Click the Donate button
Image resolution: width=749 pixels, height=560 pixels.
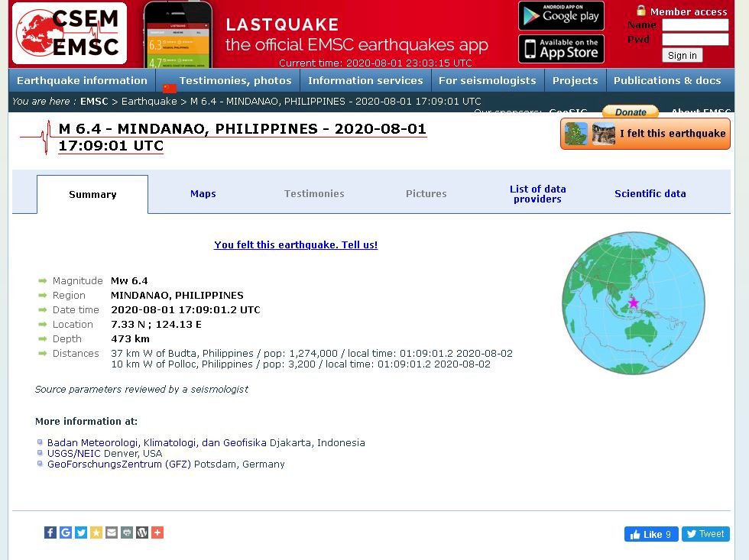tap(631, 112)
